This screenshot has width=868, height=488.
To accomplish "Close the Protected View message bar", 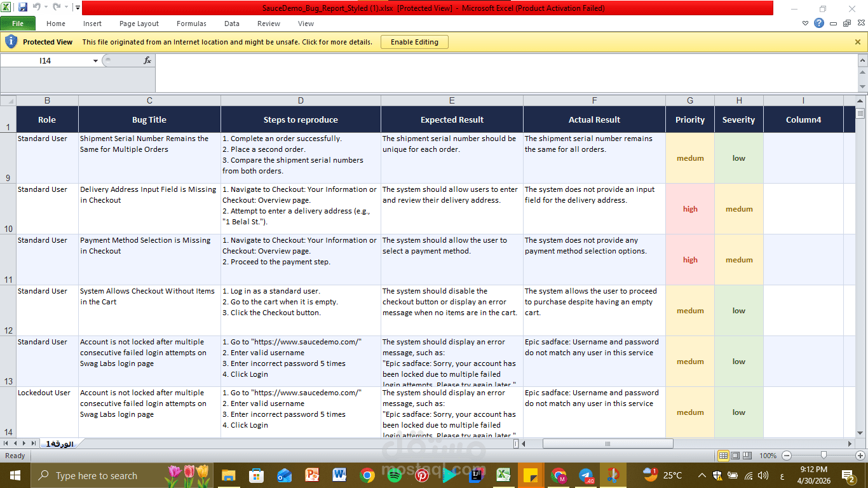I will pyautogui.click(x=858, y=42).
